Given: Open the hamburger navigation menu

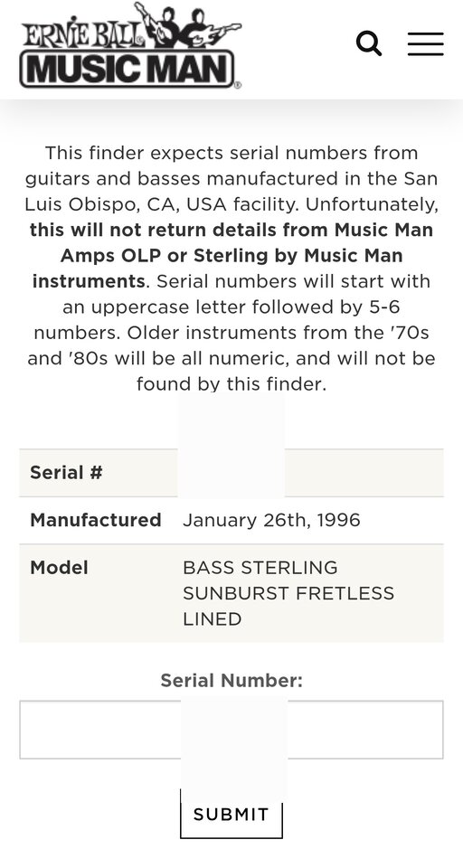Looking at the screenshot, I should 425,43.
